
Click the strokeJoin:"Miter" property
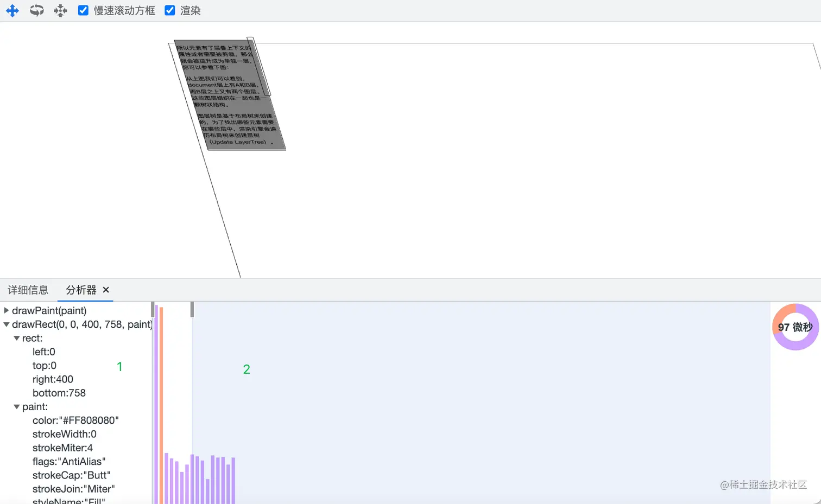(x=74, y=489)
